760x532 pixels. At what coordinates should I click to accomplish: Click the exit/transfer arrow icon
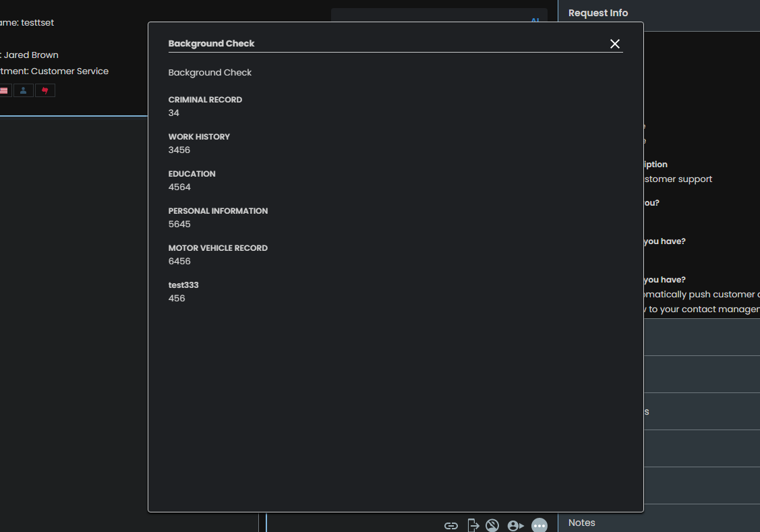[x=473, y=525]
